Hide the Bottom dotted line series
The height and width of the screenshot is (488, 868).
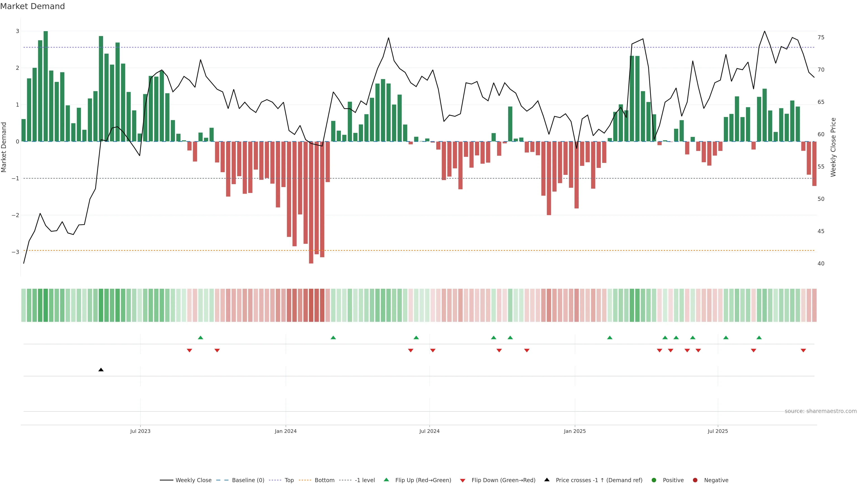coord(324,480)
